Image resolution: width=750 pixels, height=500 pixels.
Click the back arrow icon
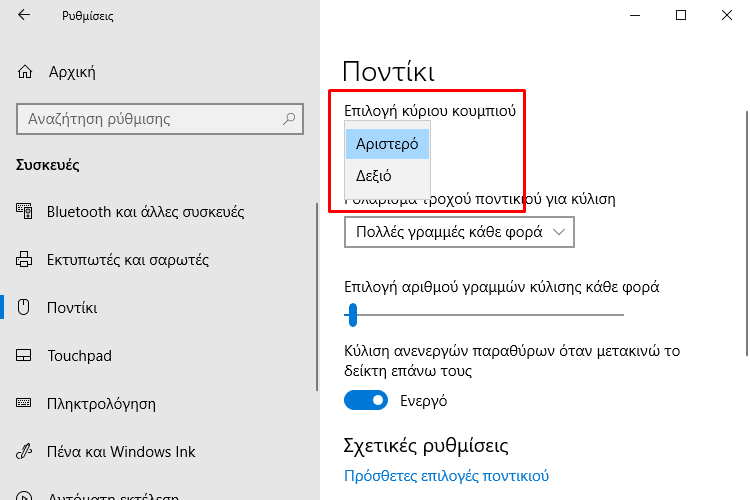[x=24, y=15]
